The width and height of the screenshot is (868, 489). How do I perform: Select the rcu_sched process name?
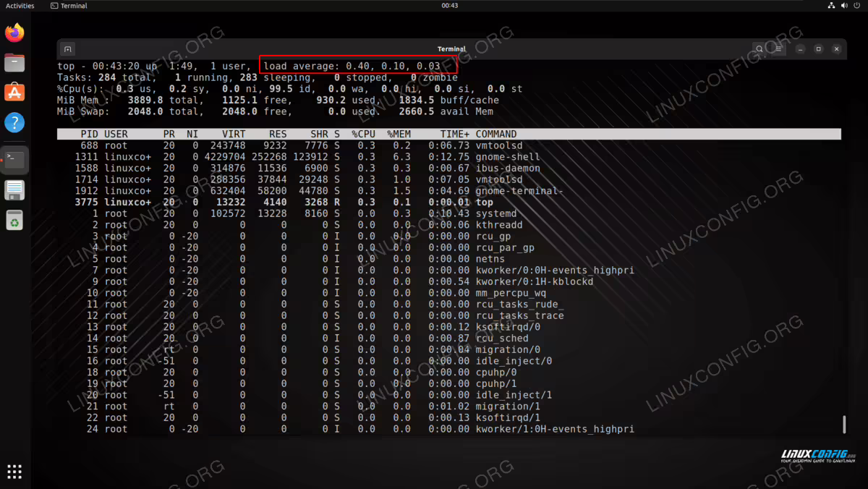pyautogui.click(x=502, y=339)
